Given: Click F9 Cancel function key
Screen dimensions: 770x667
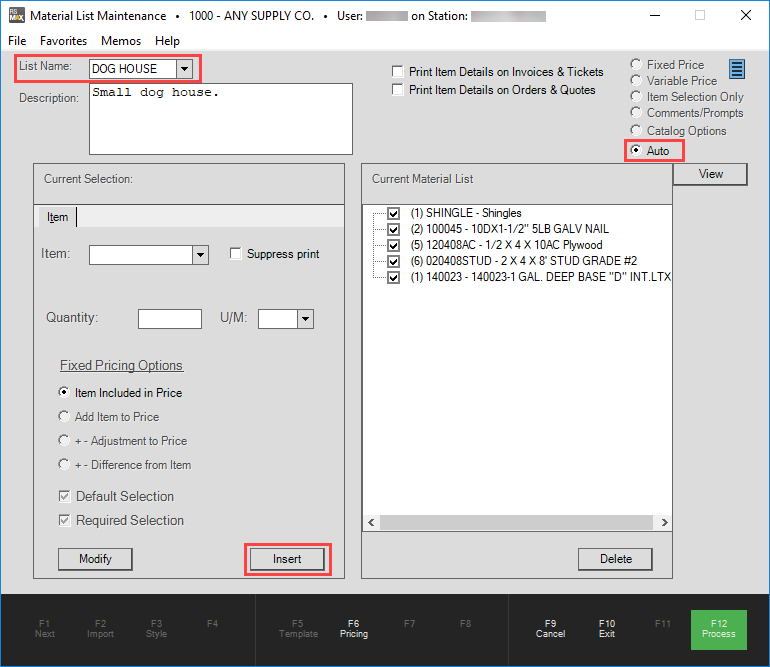Looking at the screenshot, I should [x=550, y=629].
